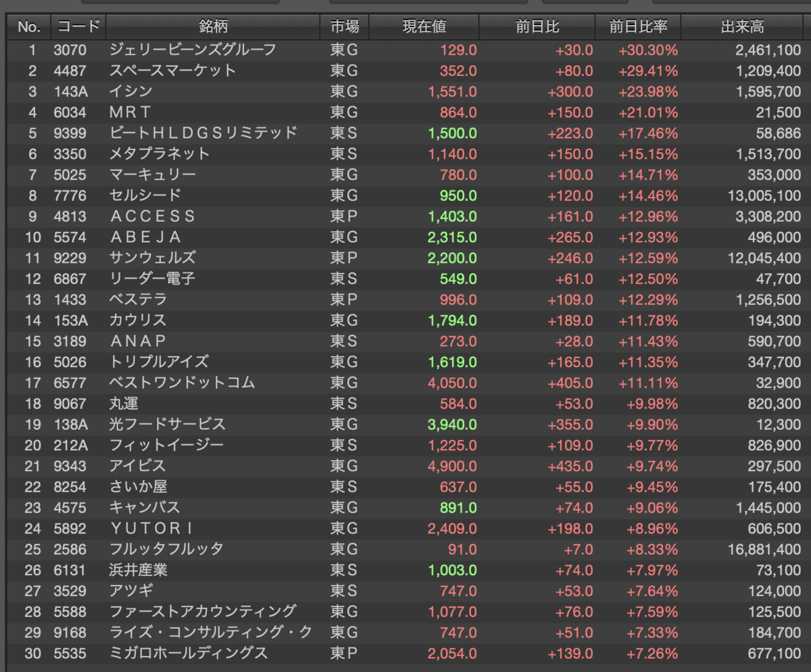Click the アツギ stock name
Image resolution: width=811 pixels, height=672 pixels.
pyautogui.click(x=130, y=591)
